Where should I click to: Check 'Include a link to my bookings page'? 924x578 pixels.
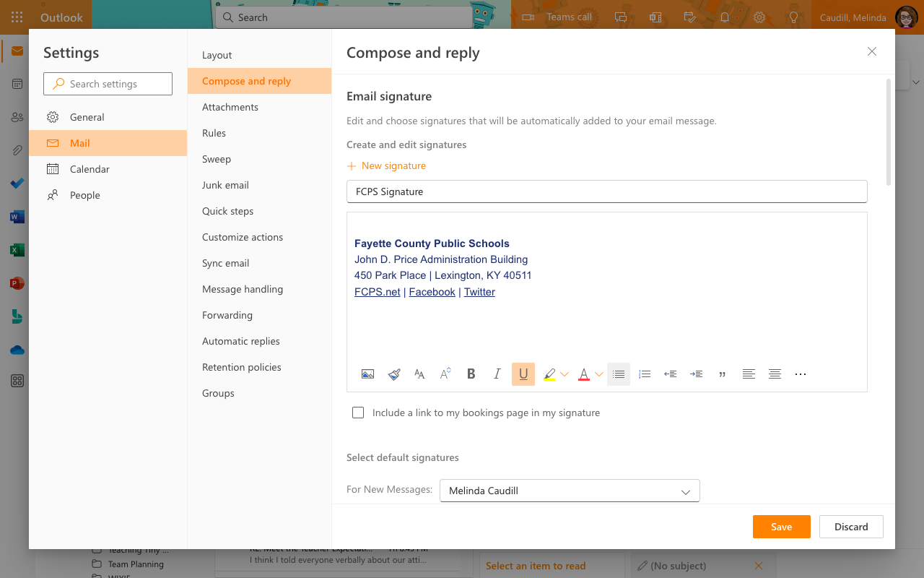(x=358, y=413)
